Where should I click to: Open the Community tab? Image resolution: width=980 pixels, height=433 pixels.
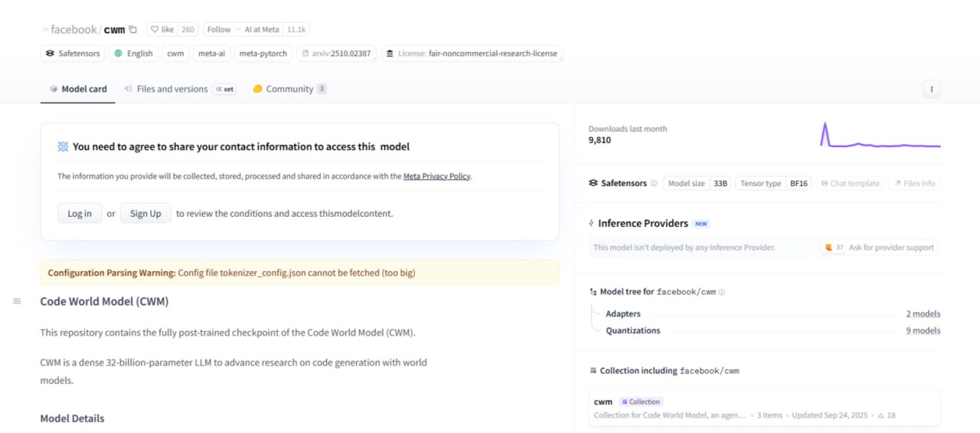(x=289, y=89)
